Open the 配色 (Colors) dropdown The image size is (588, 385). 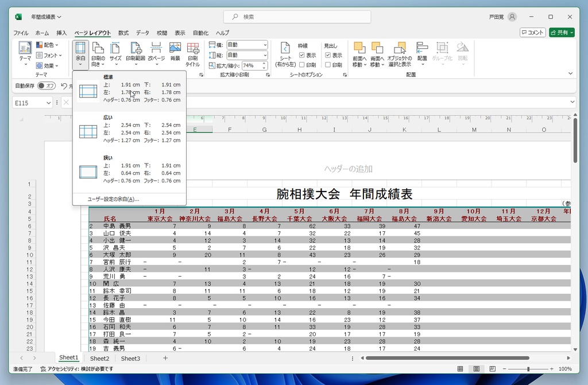coord(48,45)
